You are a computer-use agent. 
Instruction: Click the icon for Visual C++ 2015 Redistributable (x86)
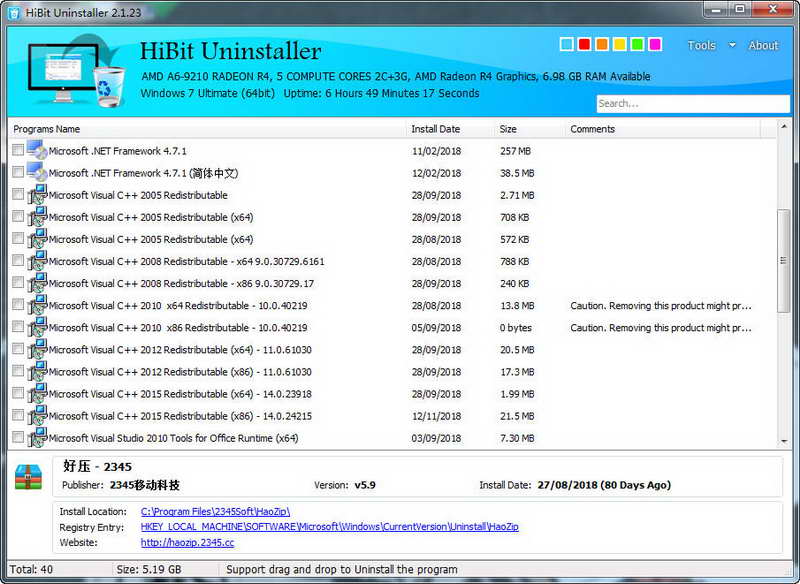[37, 415]
